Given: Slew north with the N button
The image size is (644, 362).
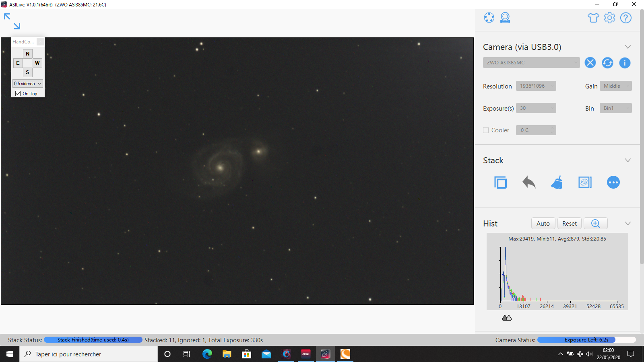Looking at the screenshot, I should pyautogui.click(x=28, y=53).
